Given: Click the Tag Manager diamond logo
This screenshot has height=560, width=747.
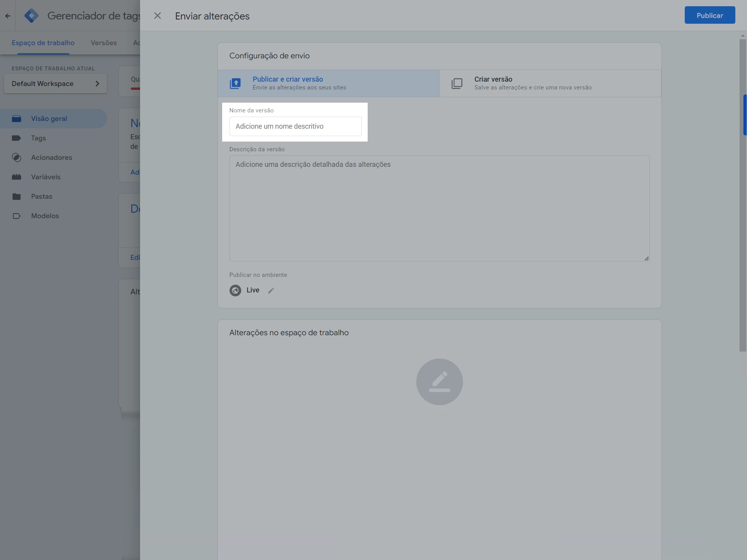Looking at the screenshot, I should point(31,16).
